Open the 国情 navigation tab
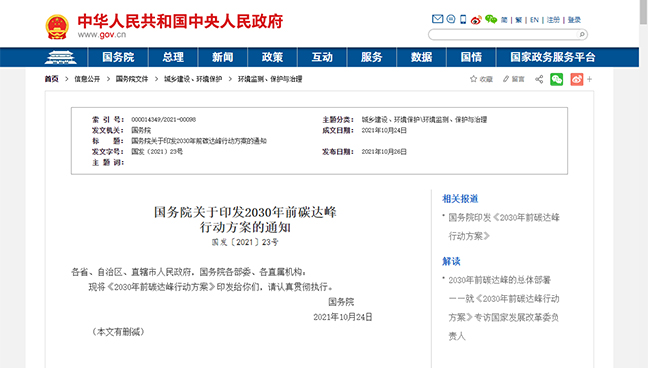Screen dimensions: 648x368 pos(471,57)
